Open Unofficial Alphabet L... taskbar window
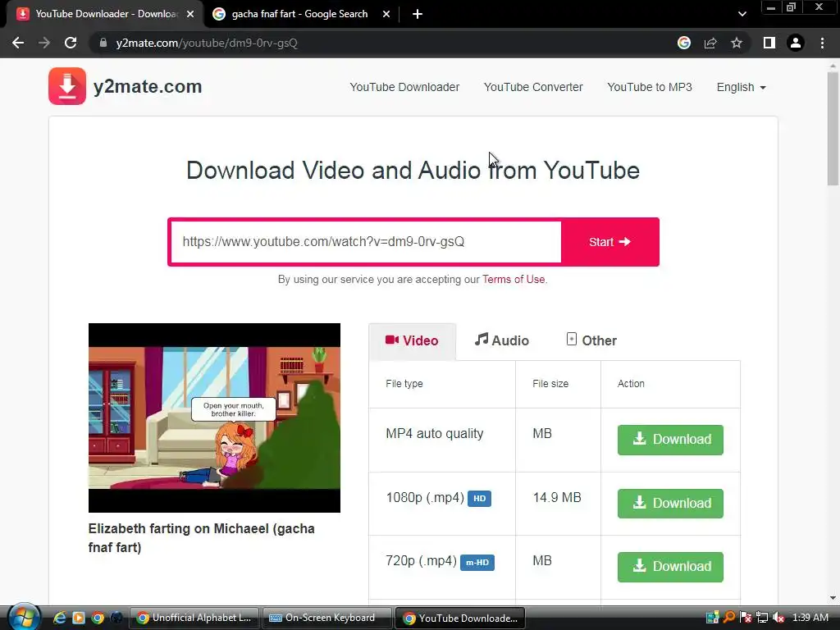The width and height of the screenshot is (840, 630). (x=194, y=618)
